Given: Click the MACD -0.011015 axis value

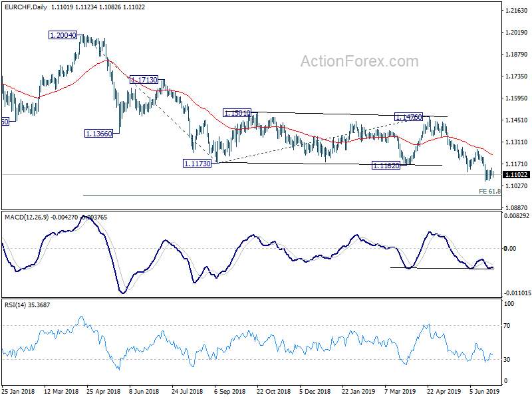Looking at the screenshot, I should (517, 293).
